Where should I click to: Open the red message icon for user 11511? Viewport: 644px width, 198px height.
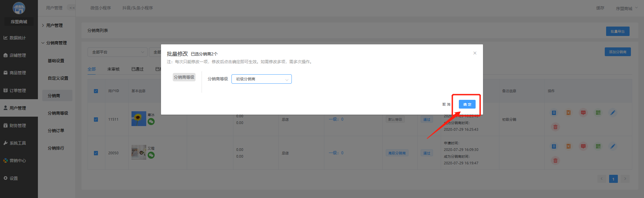(583, 113)
